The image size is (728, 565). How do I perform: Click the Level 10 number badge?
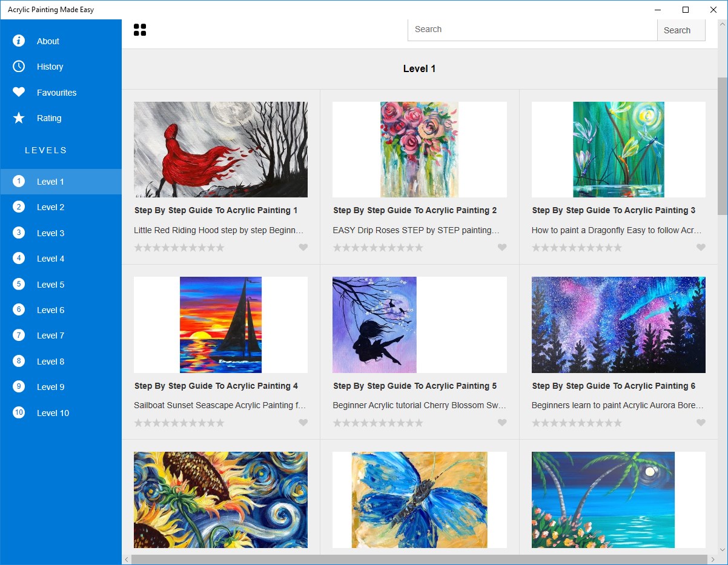tap(19, 412)
